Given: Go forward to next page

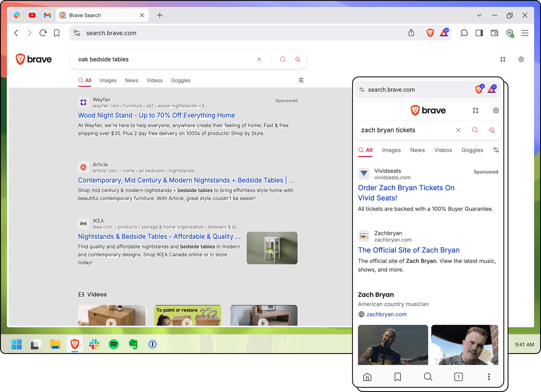Looking at the screenshot, I should [29, 33].
